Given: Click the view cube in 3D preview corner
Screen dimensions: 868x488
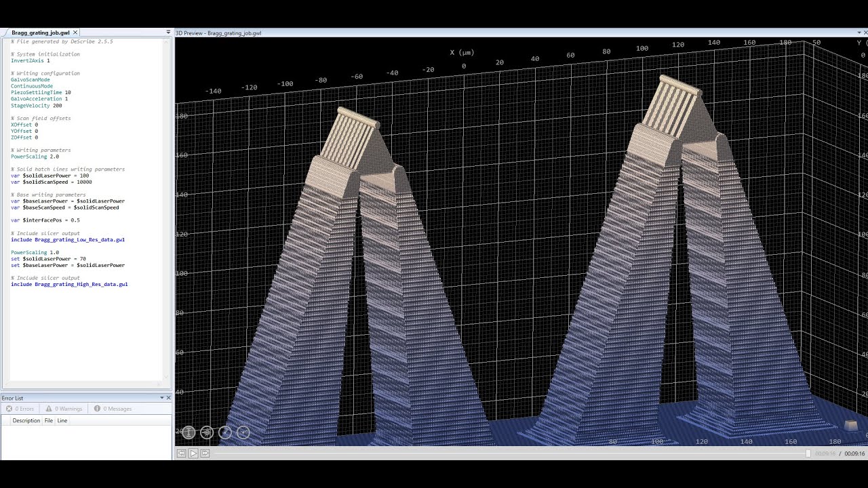Looking at the screenshot, I should (851, 426).
